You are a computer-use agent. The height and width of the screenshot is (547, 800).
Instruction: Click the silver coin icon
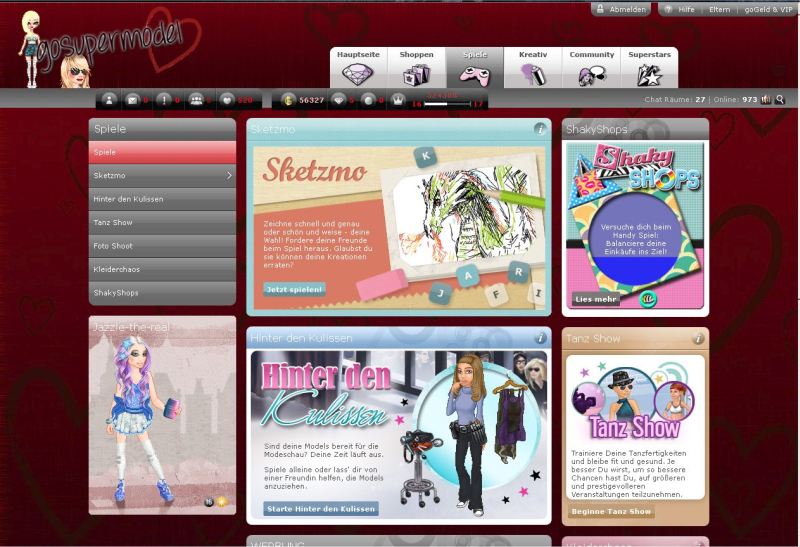pos(368,100)
